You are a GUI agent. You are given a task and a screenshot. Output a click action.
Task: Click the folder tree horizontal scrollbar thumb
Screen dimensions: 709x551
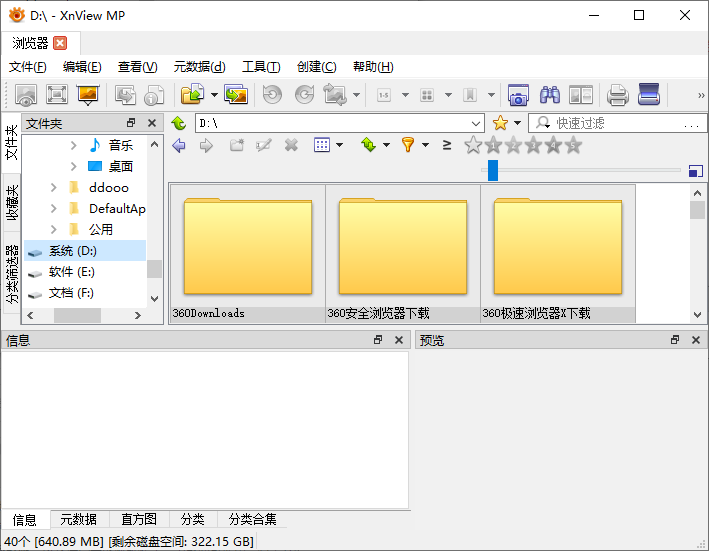pyautogui.click(x=77, y=316)
